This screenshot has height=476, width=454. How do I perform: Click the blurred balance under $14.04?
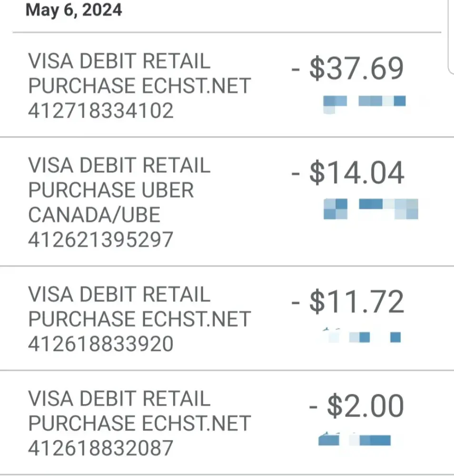coord(371,209)
